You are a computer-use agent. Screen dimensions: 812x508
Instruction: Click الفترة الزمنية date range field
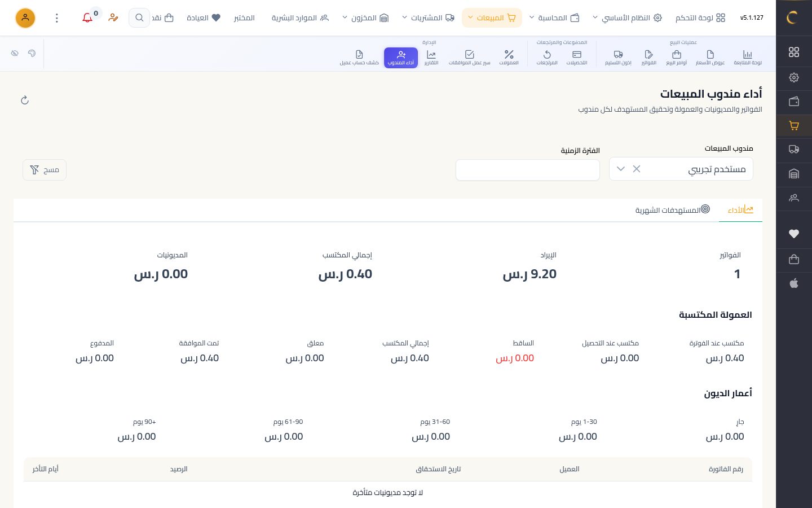pyautogui.click(x=528, y=170)
